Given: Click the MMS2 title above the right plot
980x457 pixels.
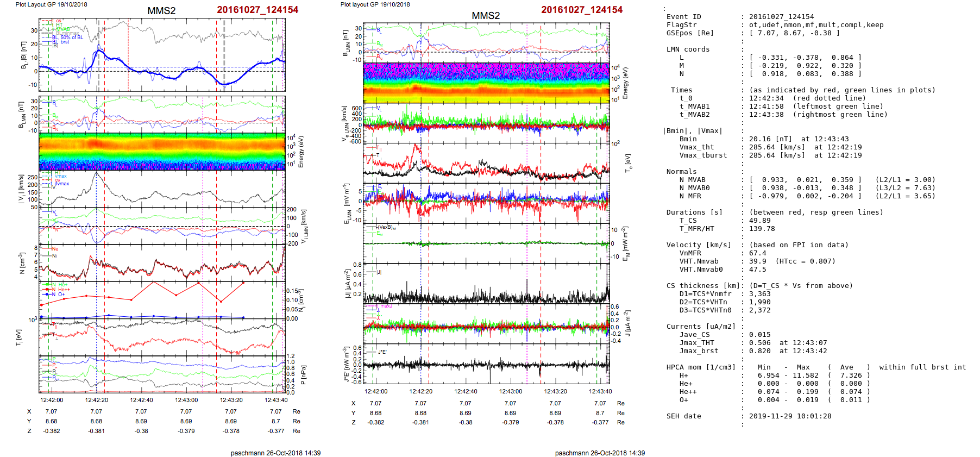Looking at the screenshot, I should [x=485, y=16].
